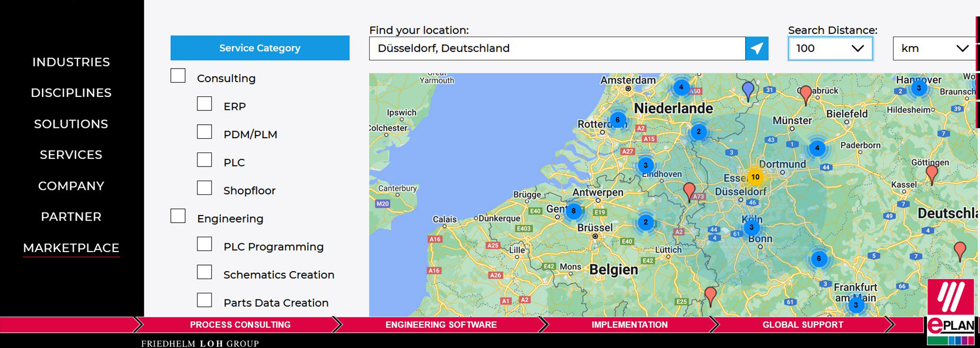Check the Schematics Creation checkbox

tap(204, 272)
